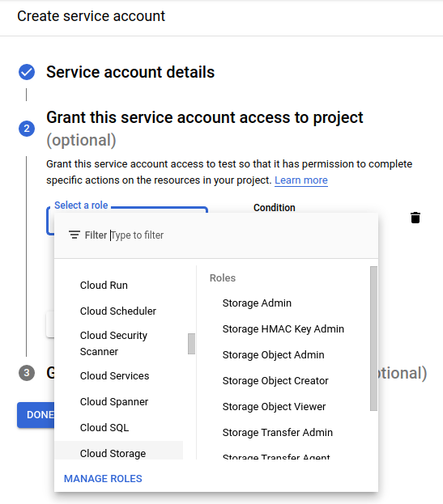Click the Create service account title

pos(91,16)
